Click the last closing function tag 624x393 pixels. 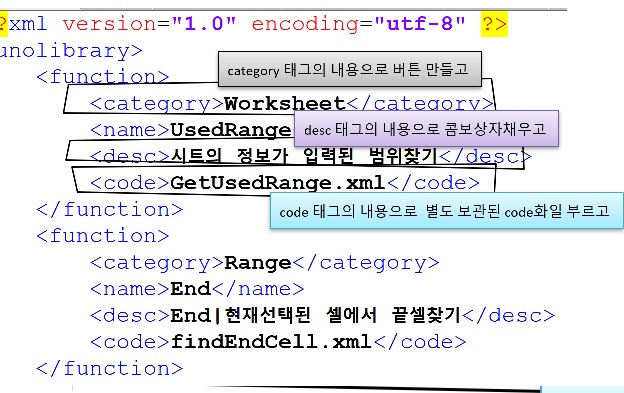109,368
